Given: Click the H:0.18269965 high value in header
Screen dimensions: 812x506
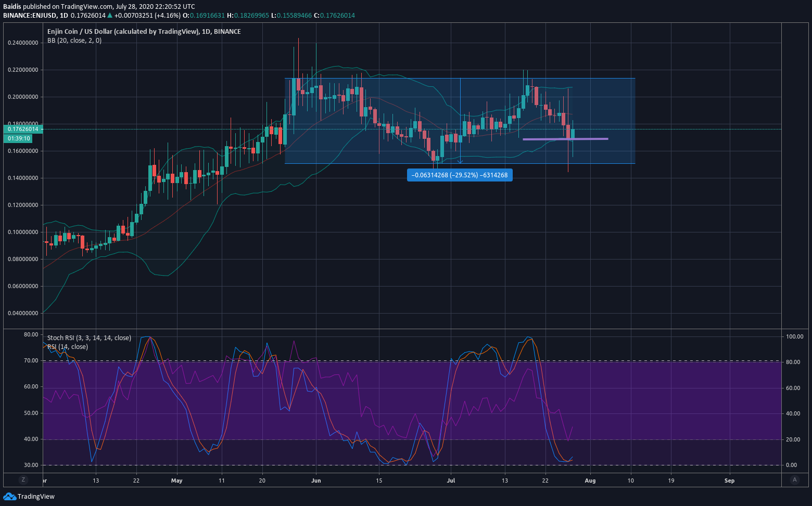Looking at the screenshot, I should (248, 16).
